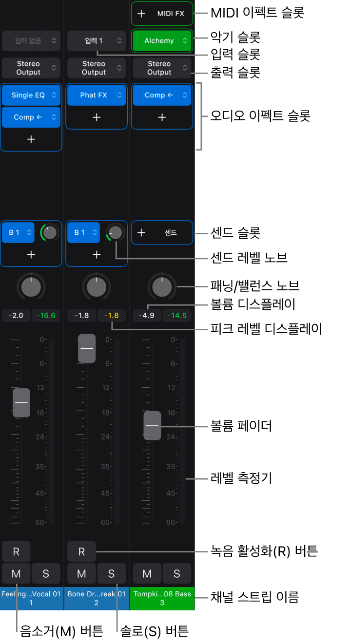Click volume fader handle on Tompkins Bass strip
Viewport: 350px width, 644px height.
point(152,425)
